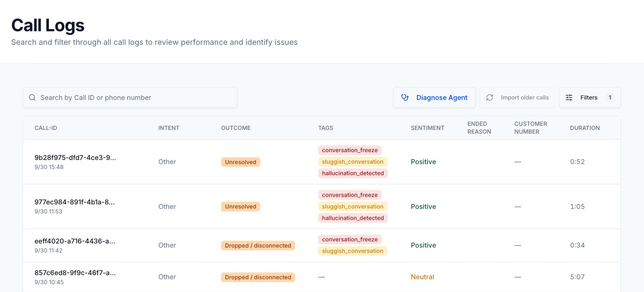Click the 1:05 duration value
This screenshot has height=292, width=644.
point(577,206)
